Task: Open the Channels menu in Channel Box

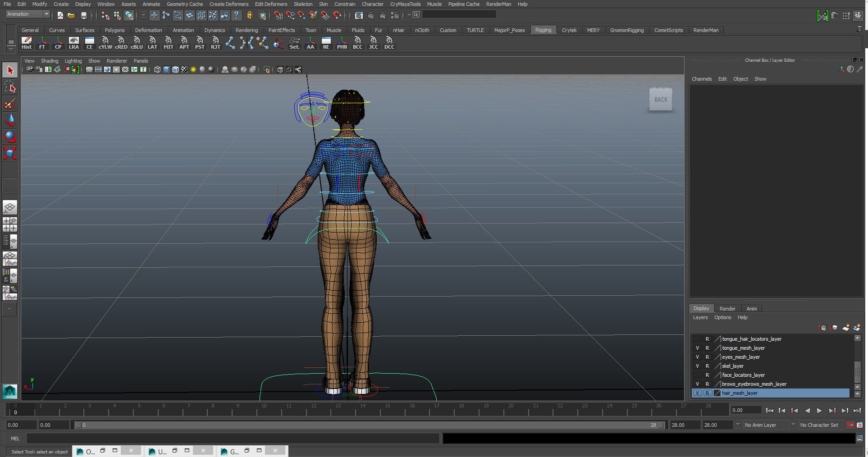Action: point(702,79)
